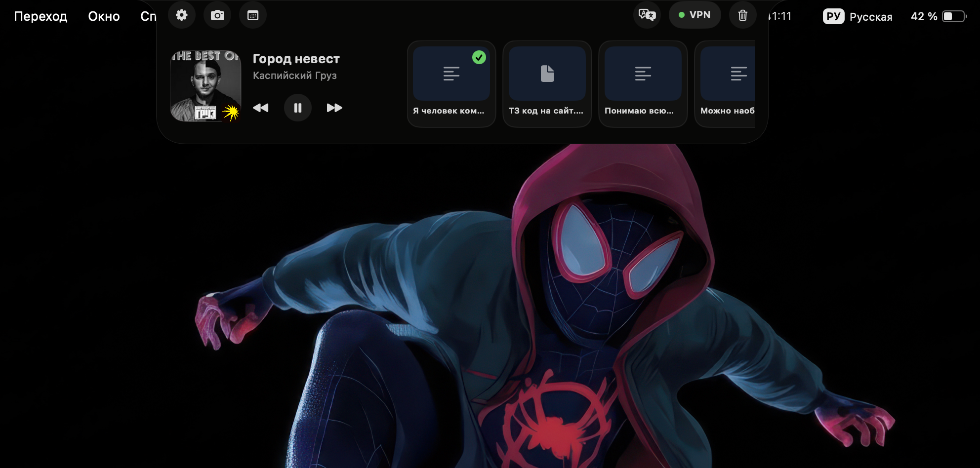Select the "Я человек ком..." clip card
Screen dimensions: 980x468
click(451, 84)
